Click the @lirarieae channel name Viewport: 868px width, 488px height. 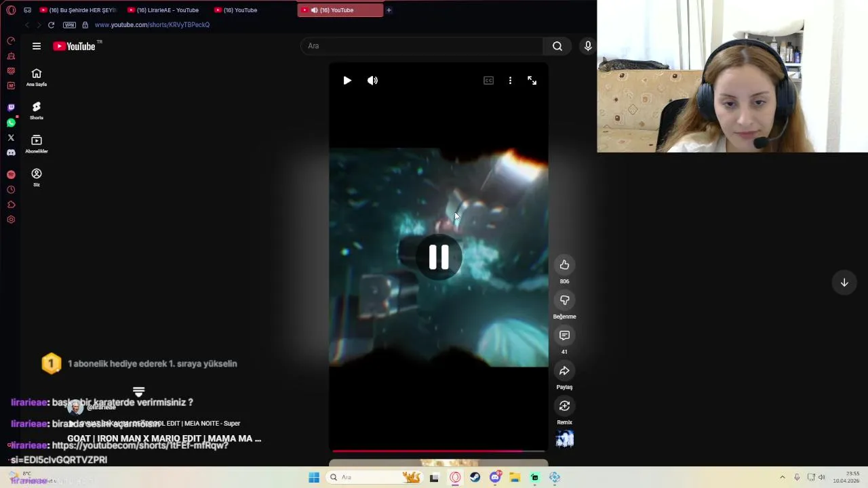click(x=101, y=407)
